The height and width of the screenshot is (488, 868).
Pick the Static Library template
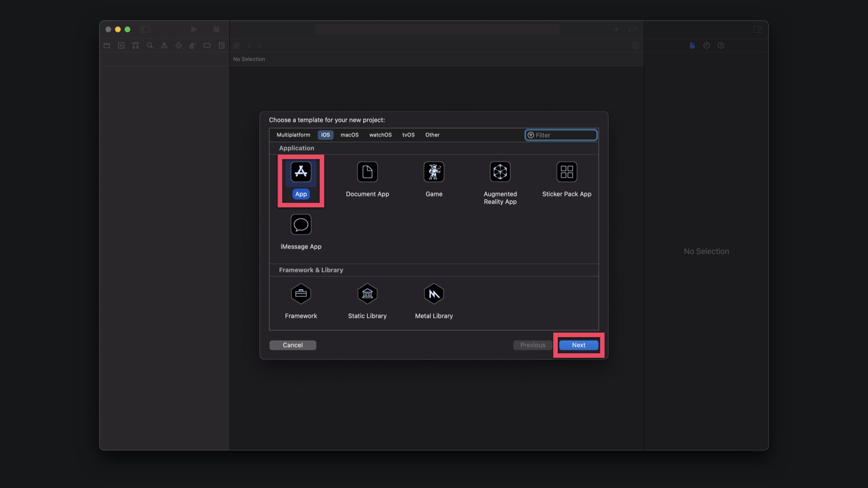pyautogui.click(x=367, y=294)
